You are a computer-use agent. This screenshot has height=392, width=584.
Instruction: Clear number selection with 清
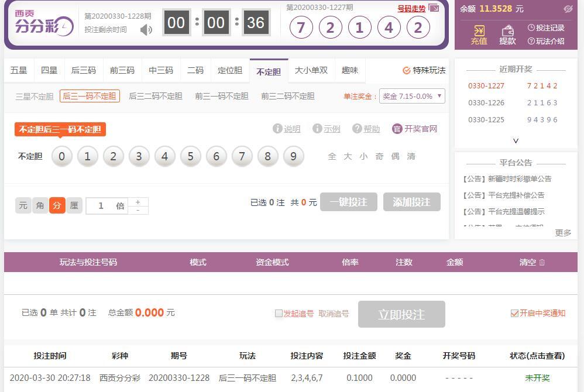[x=411, y=156]
